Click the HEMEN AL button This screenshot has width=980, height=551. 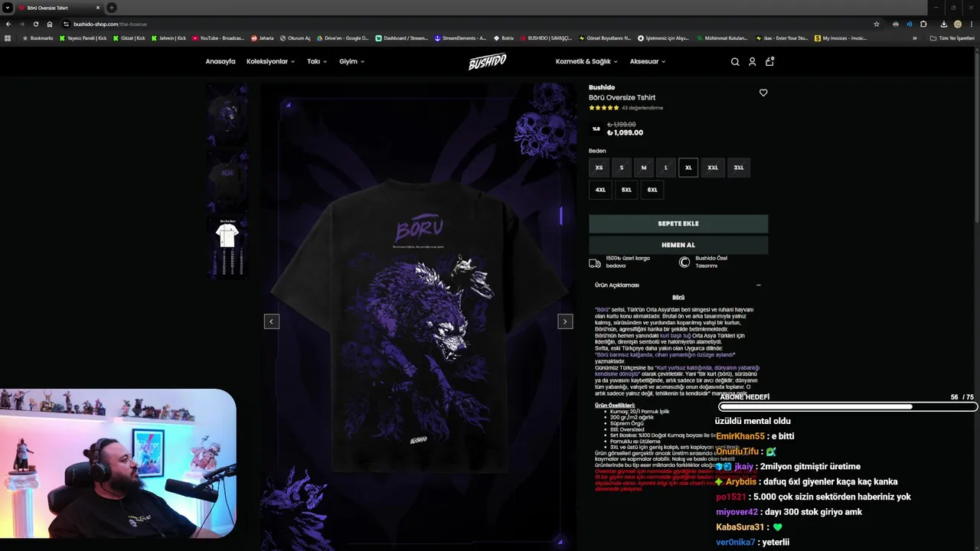click(678, 245)
